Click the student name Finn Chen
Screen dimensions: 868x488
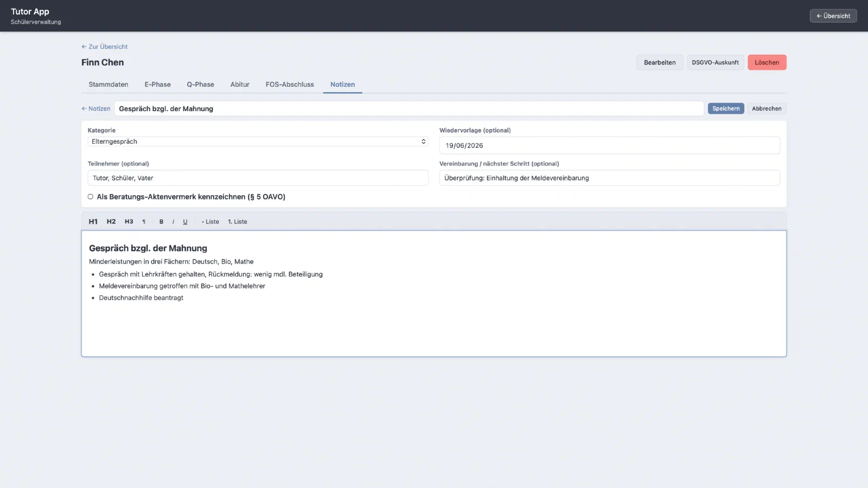(103, 62)
